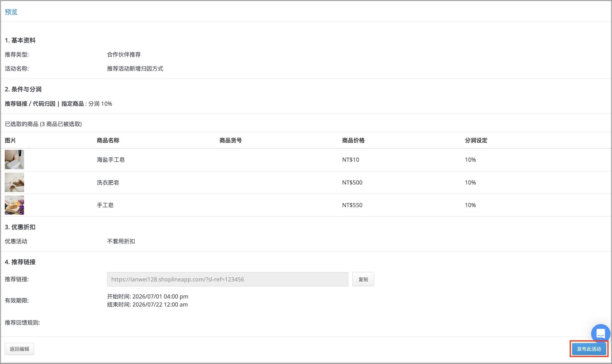Click the 发布此活动 publish button
The width and height of the screenshot is (612, 364).
[x=589, y=349]
